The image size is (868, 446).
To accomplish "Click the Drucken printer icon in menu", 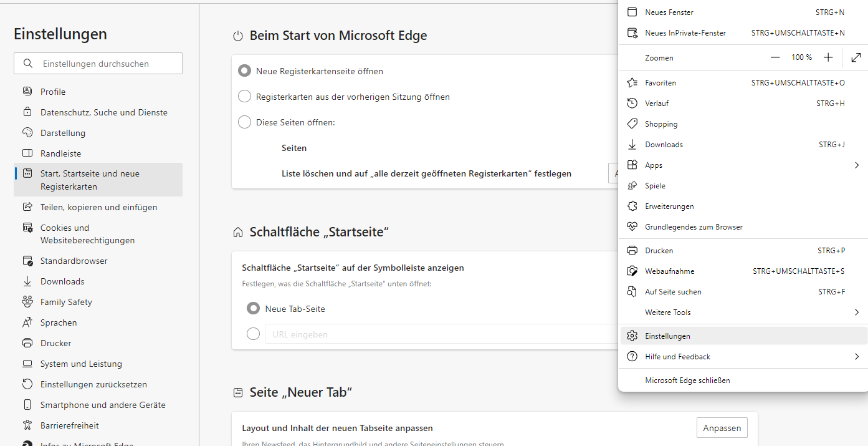I will click(x=632, y=250).
